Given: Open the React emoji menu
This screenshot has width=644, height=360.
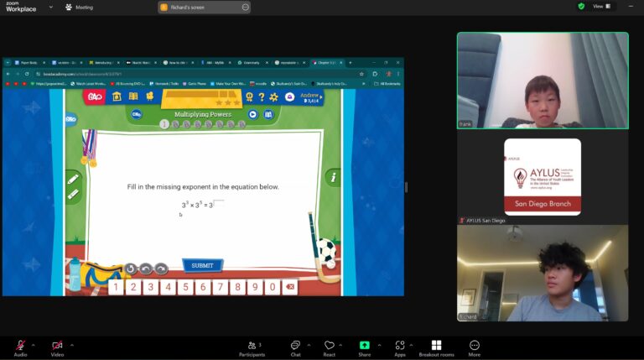Looking at the screenshot, I should click(x=329, y=348).
